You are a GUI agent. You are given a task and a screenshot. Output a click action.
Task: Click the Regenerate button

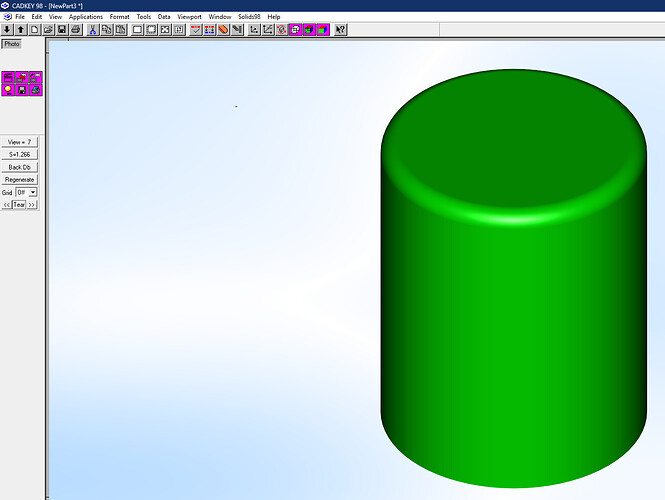[20, 180]
